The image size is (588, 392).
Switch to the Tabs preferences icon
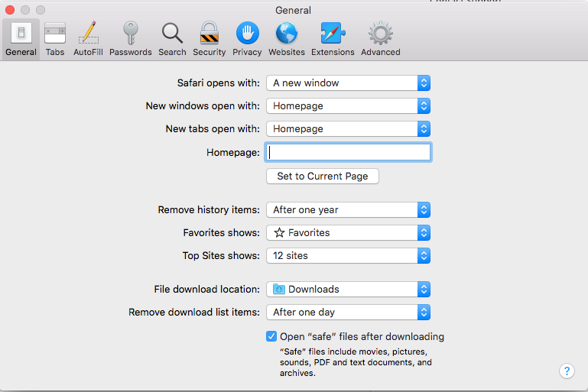55,39
